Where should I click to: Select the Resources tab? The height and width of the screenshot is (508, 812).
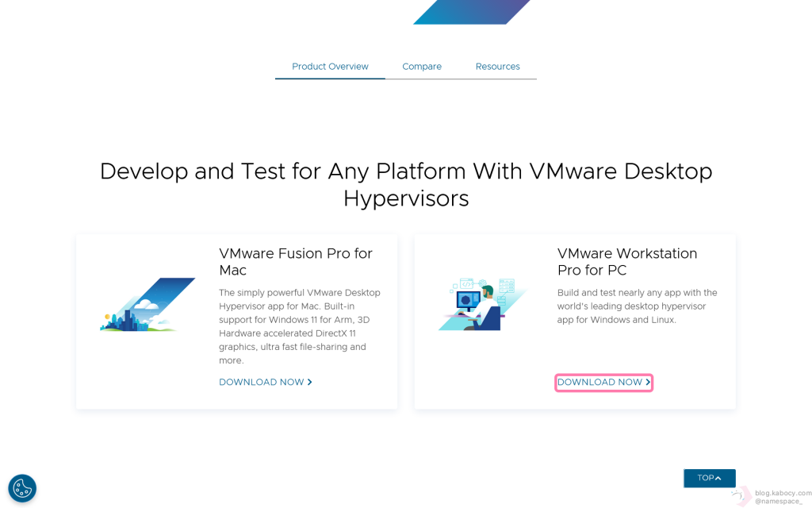point(497,67)
